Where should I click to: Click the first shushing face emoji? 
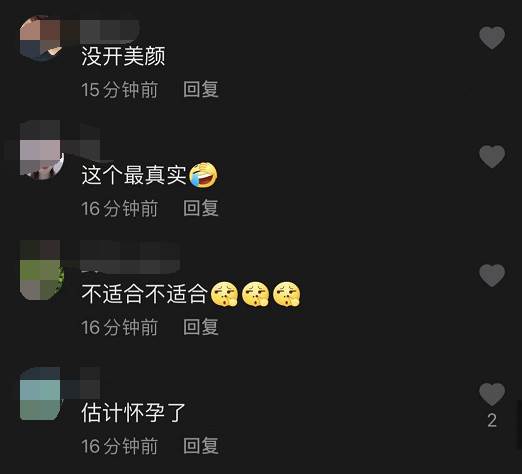pos(224,294)
